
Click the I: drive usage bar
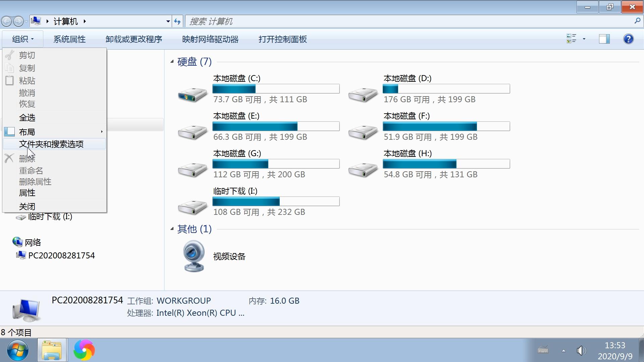tap(276, 201)
